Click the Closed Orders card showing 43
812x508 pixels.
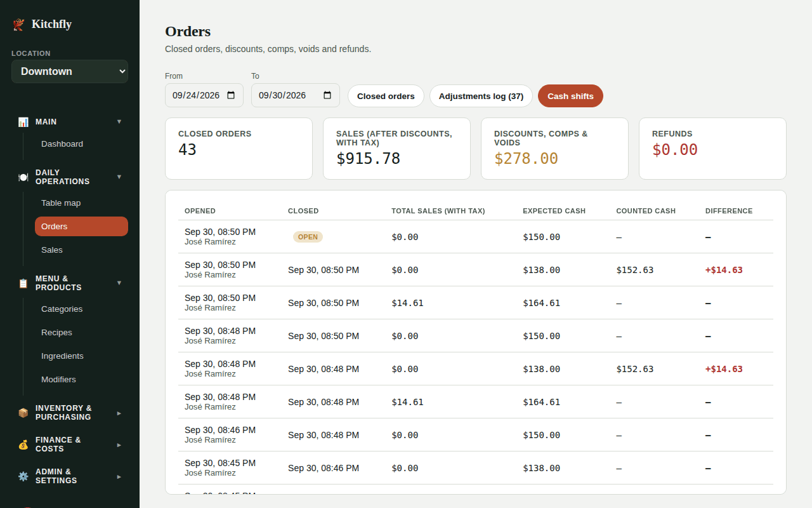pyautogui.click(x=239, y=149)
